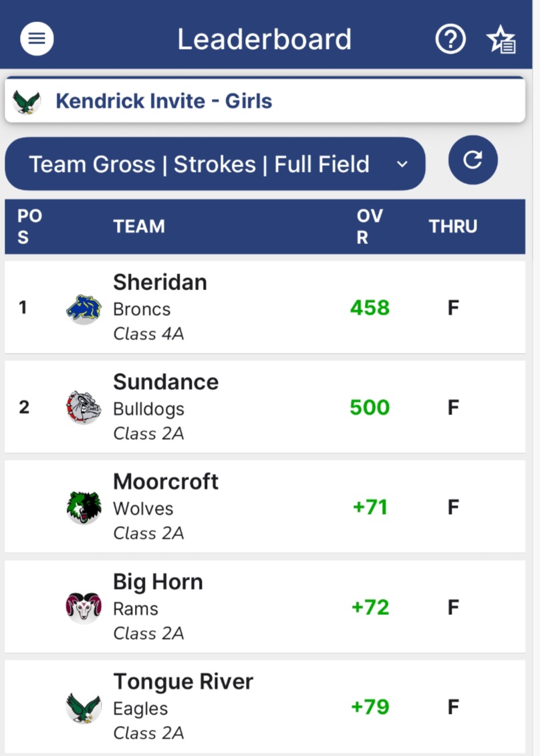Open the Sundance team name
The height and width of the screenshot is (756, 540).
click(165, 382)
